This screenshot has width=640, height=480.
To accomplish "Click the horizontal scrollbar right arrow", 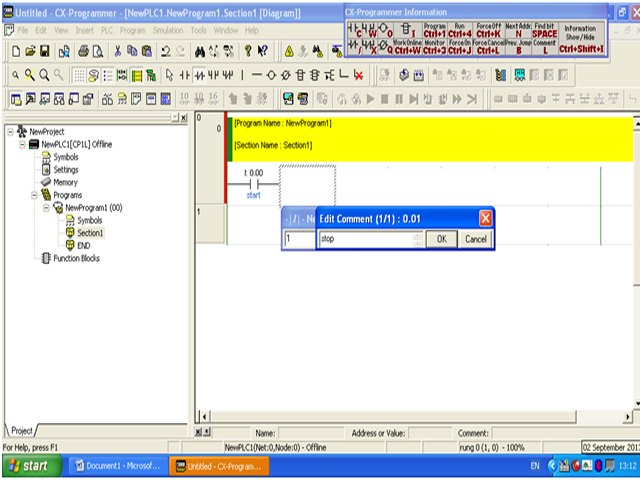I will click(x=628, y=417).
